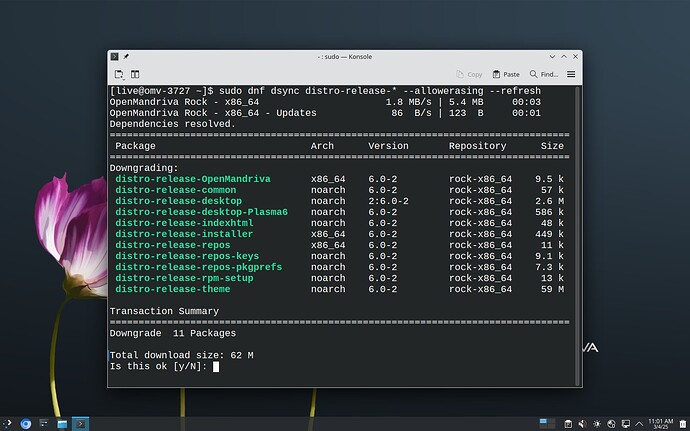Open window menu via Konsole title icon

(115, 57)
